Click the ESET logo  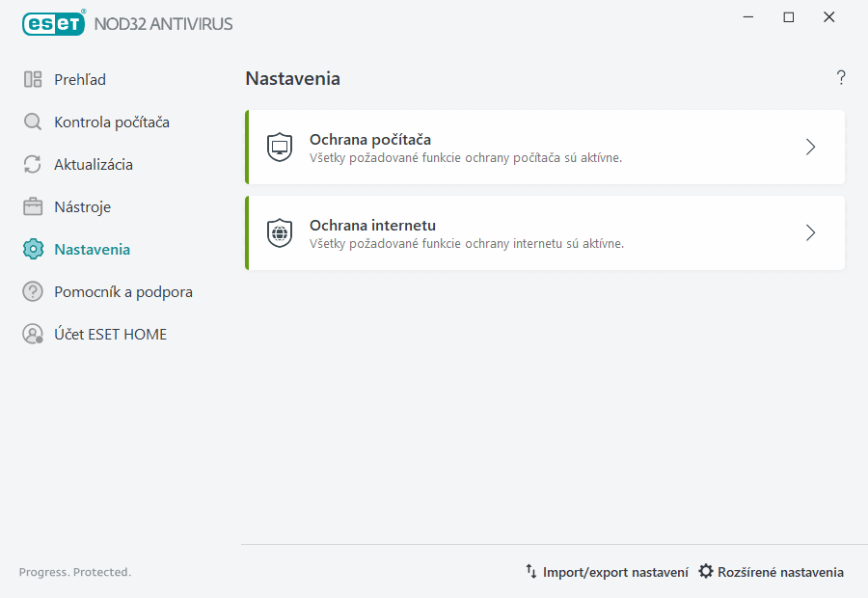coord(53,23)
